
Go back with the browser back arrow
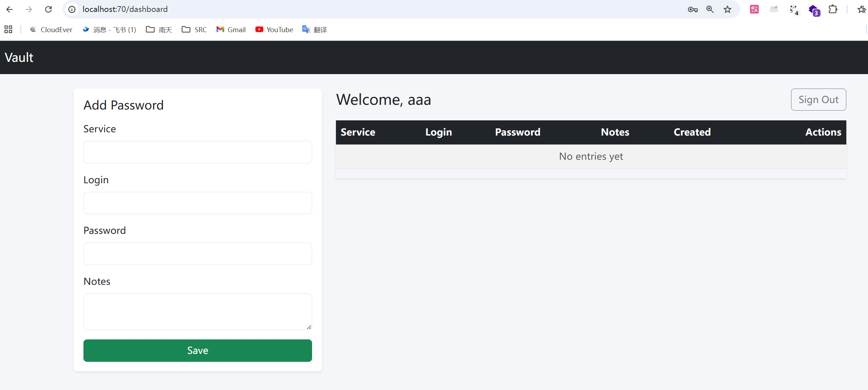click(10, 9)
